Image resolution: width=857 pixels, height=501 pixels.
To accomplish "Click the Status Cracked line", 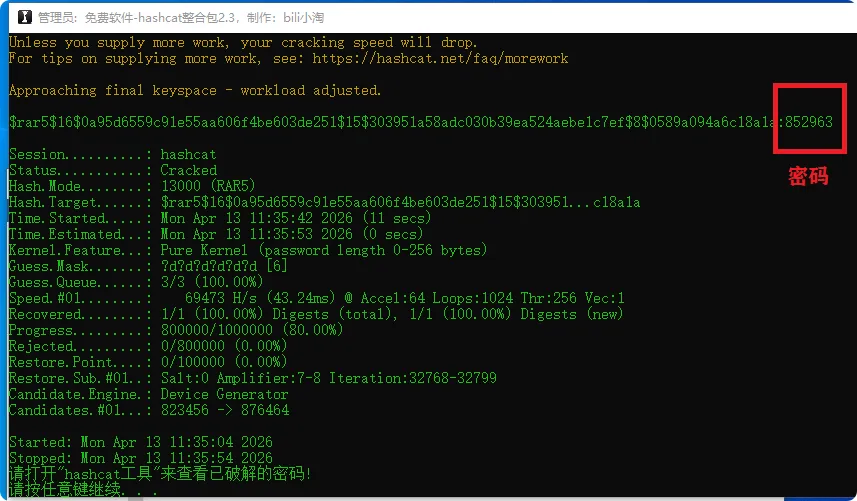I will 112,170.
